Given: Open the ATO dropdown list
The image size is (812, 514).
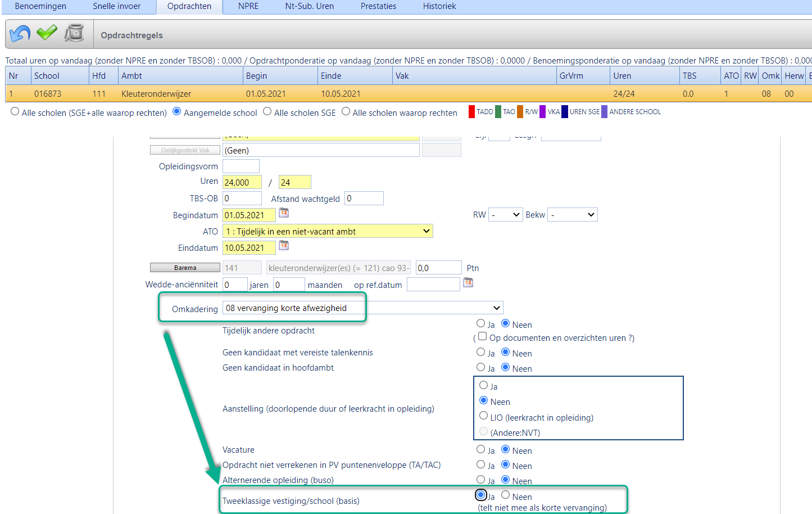Looking at the screenshot, I should click(x=328, y=231).
